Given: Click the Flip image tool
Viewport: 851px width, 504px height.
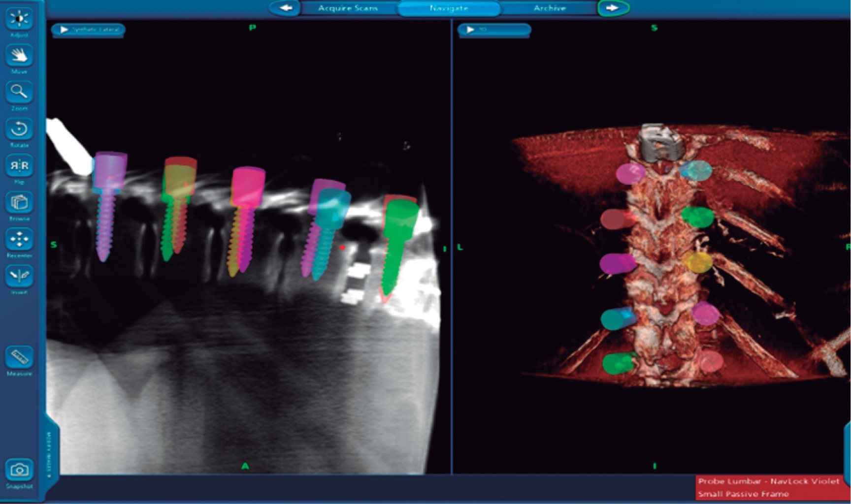Looking at the screenshot, I should pos(19,166).
